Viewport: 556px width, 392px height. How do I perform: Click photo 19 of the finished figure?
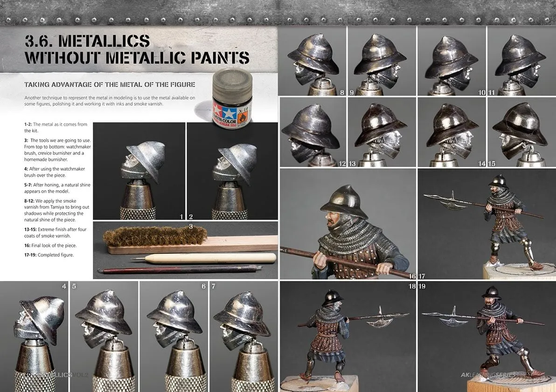coord(486,336)
